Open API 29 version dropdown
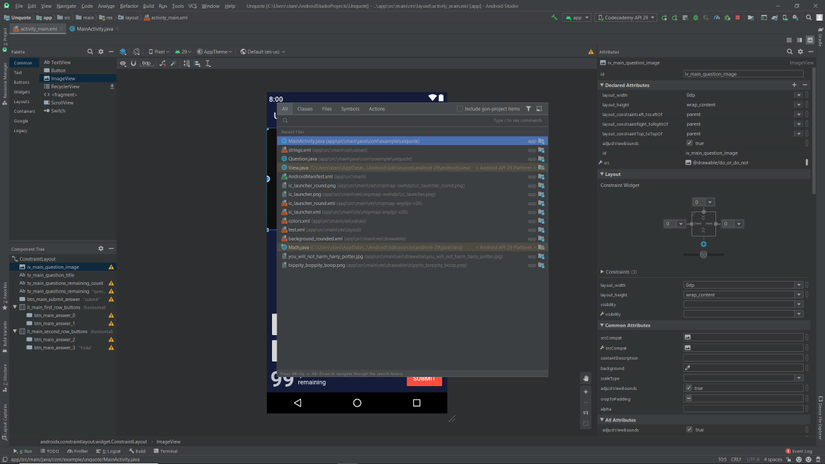 tap(183, 52)
